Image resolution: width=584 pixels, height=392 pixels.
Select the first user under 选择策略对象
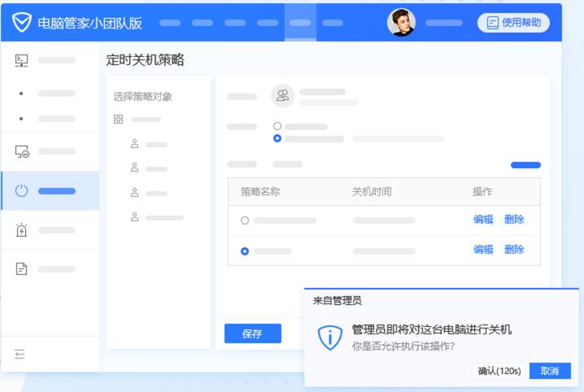point(135,144)
